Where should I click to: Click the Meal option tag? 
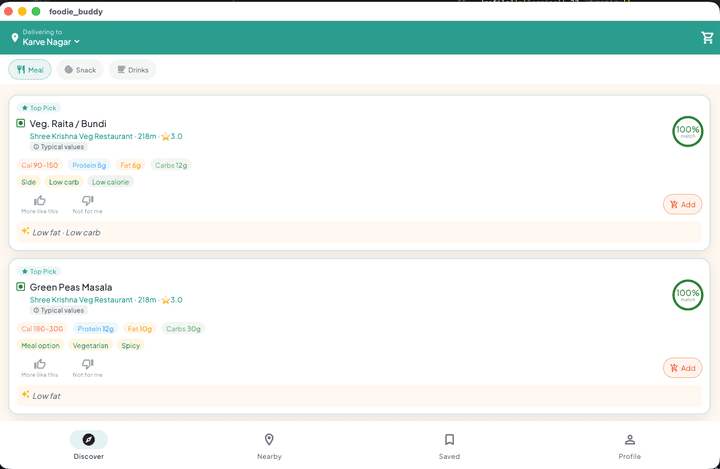click(40, 345)
